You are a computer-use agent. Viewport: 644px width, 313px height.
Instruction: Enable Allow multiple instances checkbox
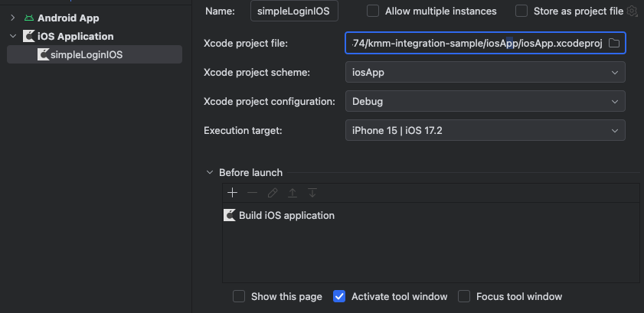coord(373,11)
